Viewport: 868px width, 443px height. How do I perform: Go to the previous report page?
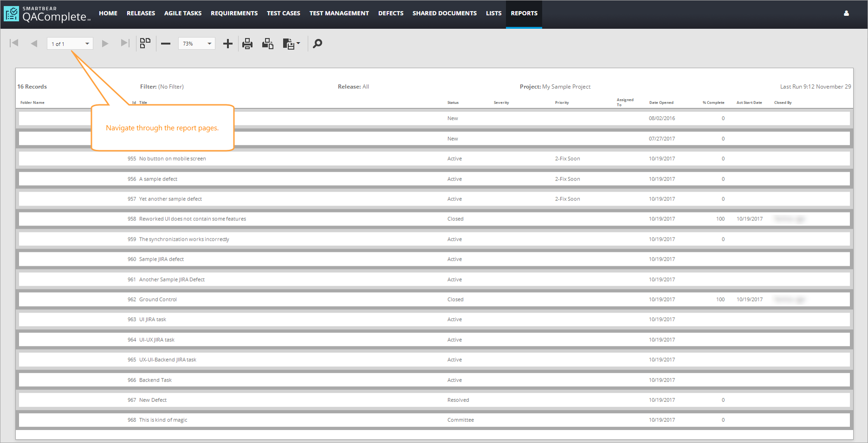click(x=34, y=44)
